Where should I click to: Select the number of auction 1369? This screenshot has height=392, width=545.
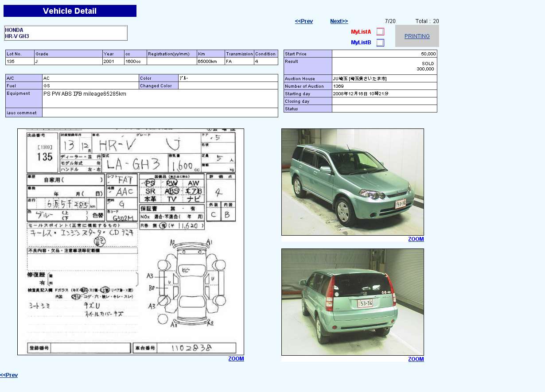pyautogui.click(x=385, y=86)
